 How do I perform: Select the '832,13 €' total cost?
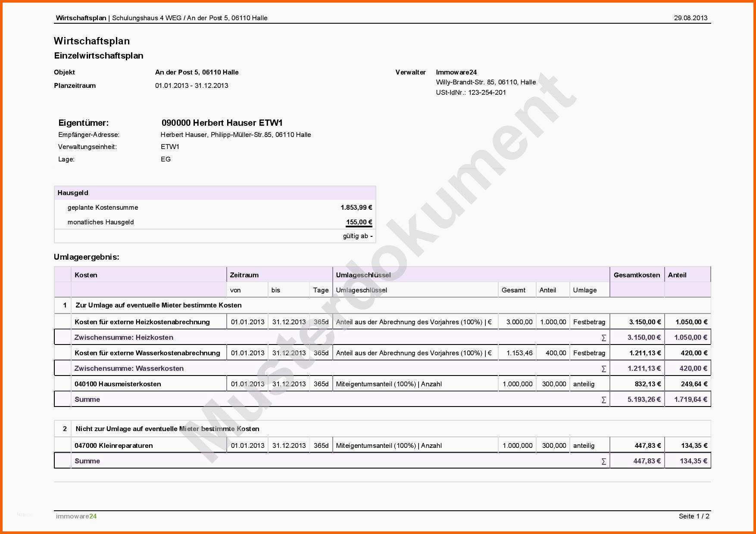coord(648,384)
